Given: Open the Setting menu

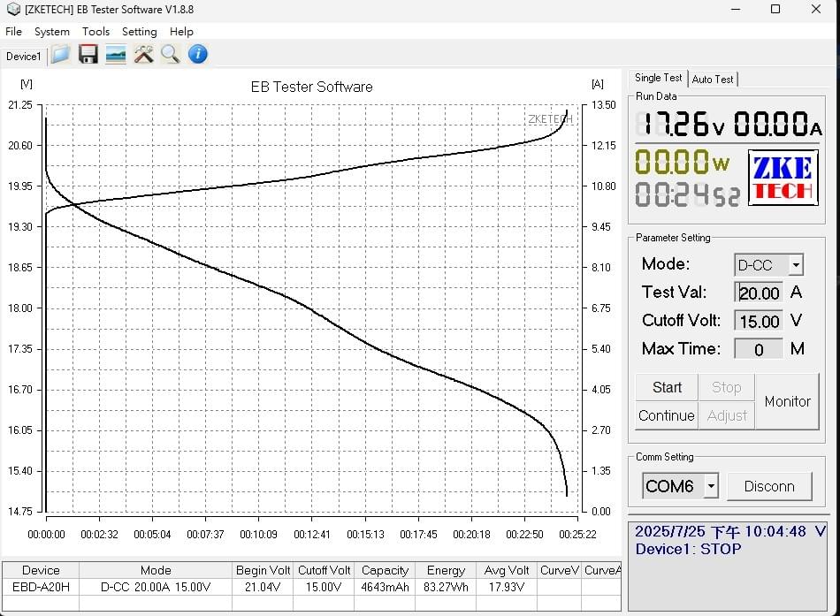Looking at the screenshot, I should coord(140,32).
